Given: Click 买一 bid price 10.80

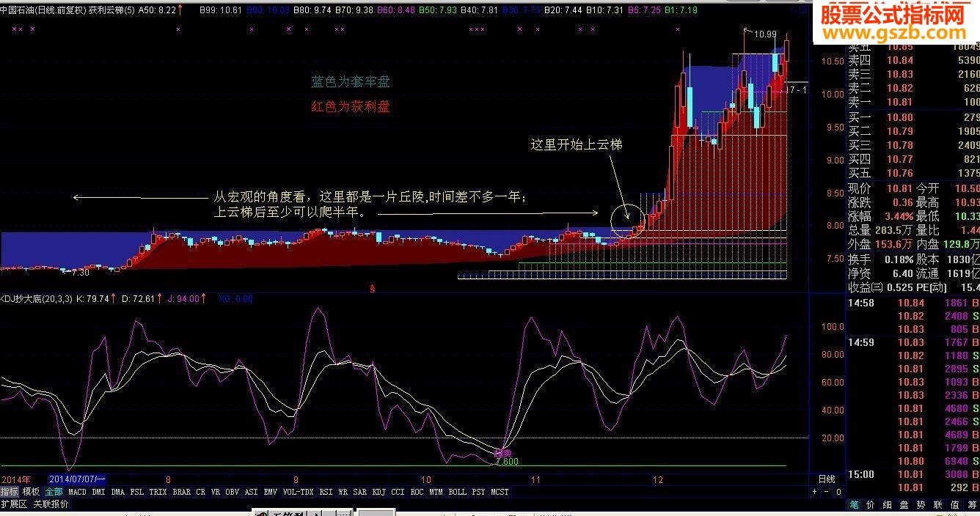Looking at the screenshot, I should point(900,117).
